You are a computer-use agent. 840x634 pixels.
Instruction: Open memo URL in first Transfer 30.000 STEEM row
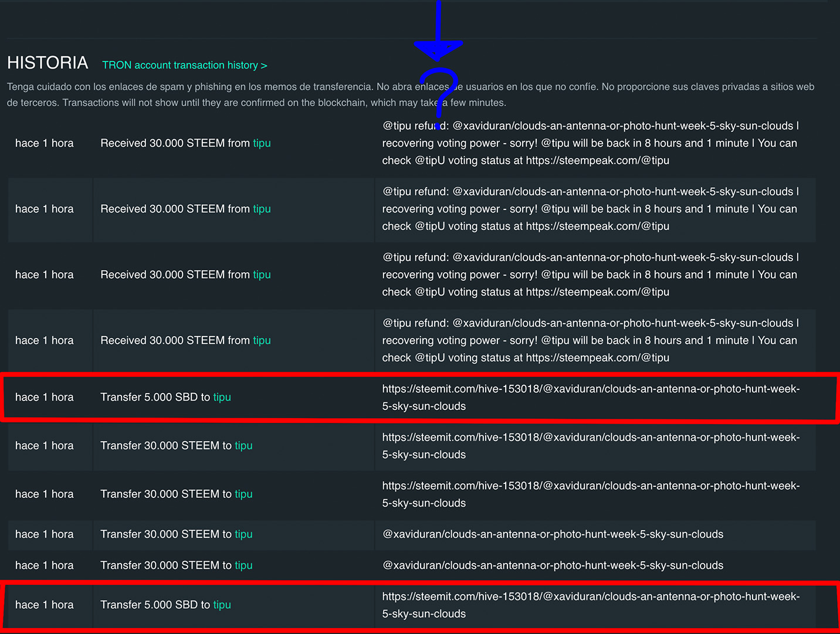[x=591, y=446]
